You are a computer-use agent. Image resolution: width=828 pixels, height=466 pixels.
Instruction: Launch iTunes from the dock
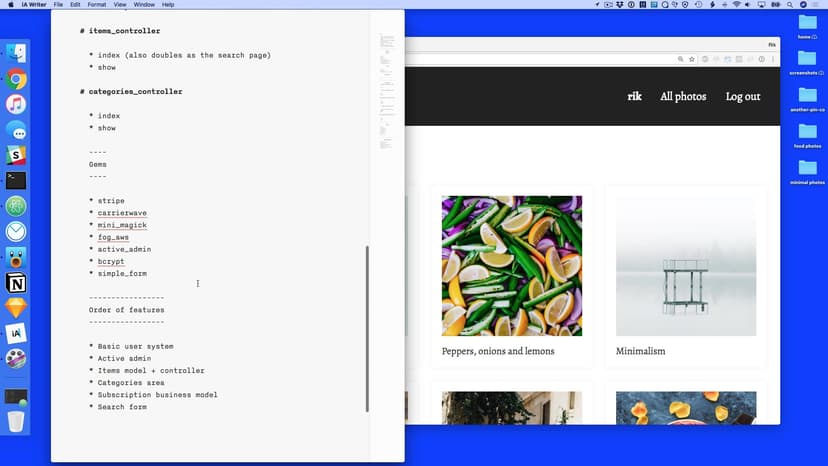16,104
